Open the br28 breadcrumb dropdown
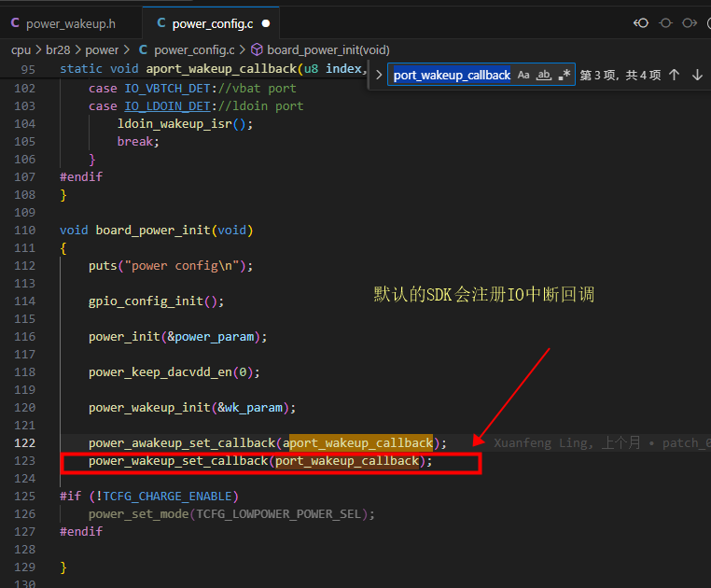 point(58,49)
